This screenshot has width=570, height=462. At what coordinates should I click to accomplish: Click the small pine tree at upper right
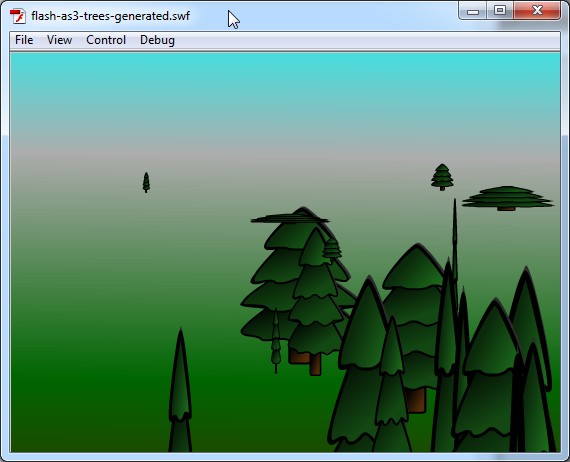click(442, 177)
